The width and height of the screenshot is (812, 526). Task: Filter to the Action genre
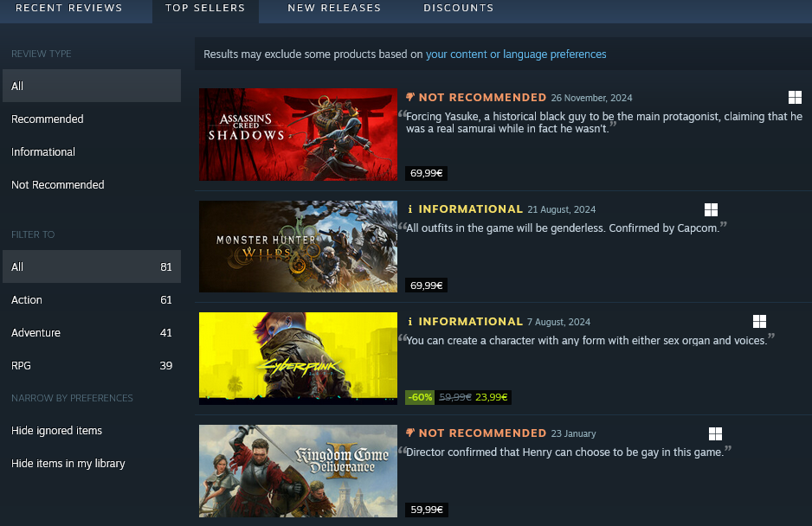(x=92, y=299)
